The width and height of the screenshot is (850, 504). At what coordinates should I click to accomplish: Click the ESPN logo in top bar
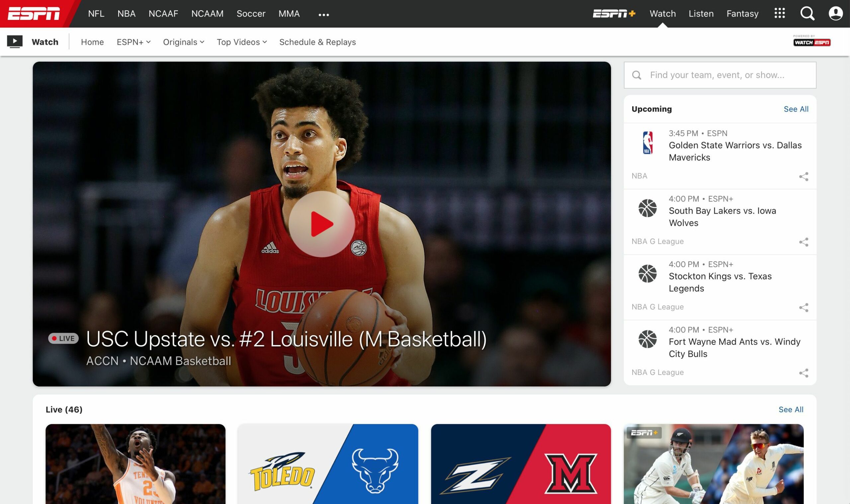34,14
